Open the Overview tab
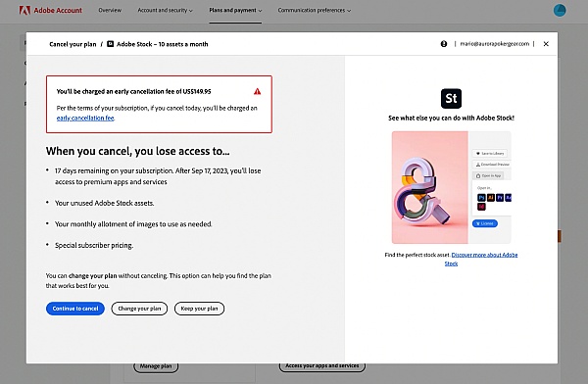 [x=110, y=10]
